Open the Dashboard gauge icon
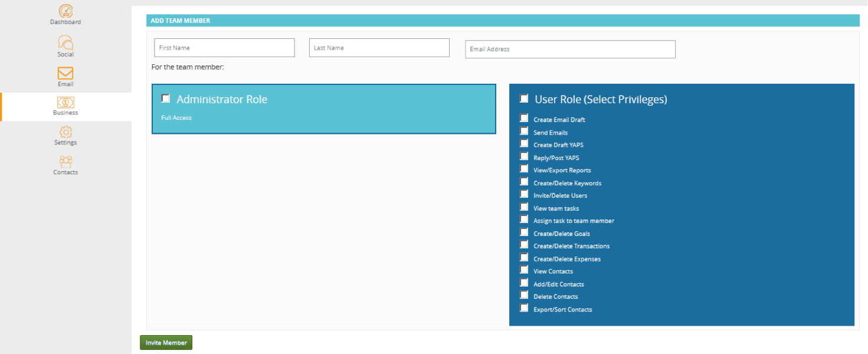868x354 pixels. (65, 11)
